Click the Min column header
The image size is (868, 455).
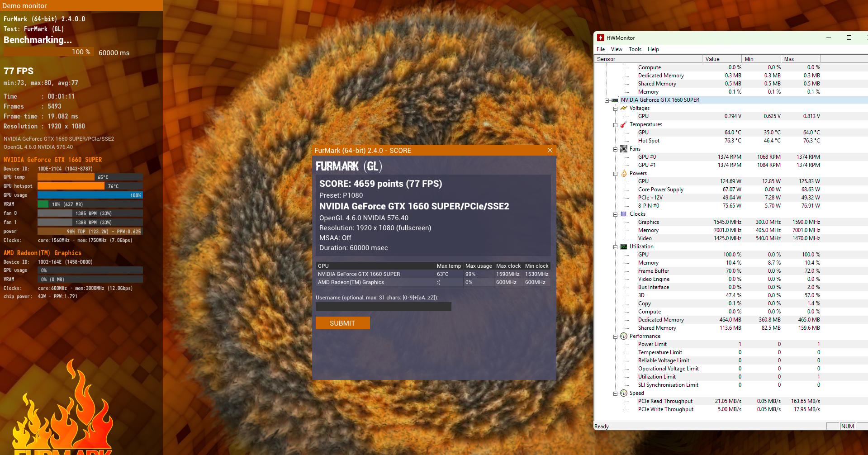click(x=761, y=59)
